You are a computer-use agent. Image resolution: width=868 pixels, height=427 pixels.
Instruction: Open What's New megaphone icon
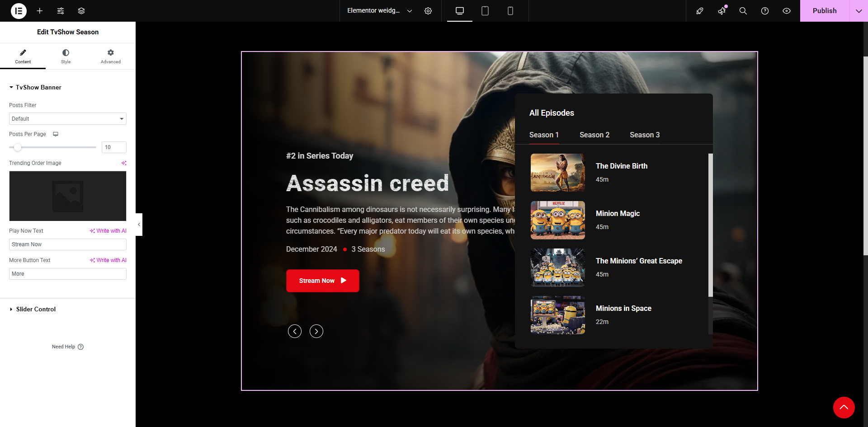722,11
